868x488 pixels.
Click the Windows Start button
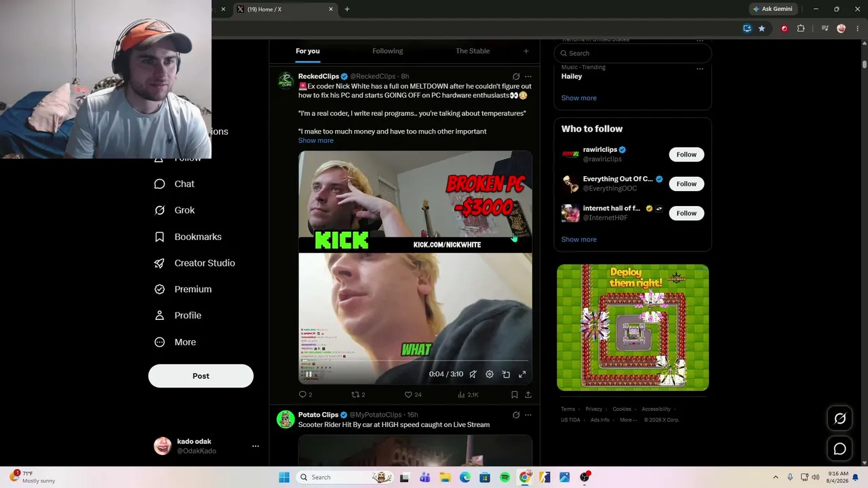284,477
